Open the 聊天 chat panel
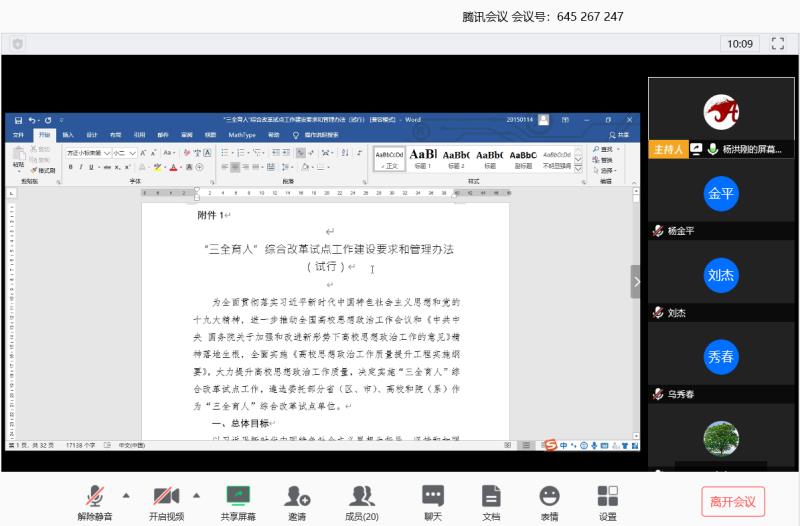This screenshot has height=526, width=800. 432,496
